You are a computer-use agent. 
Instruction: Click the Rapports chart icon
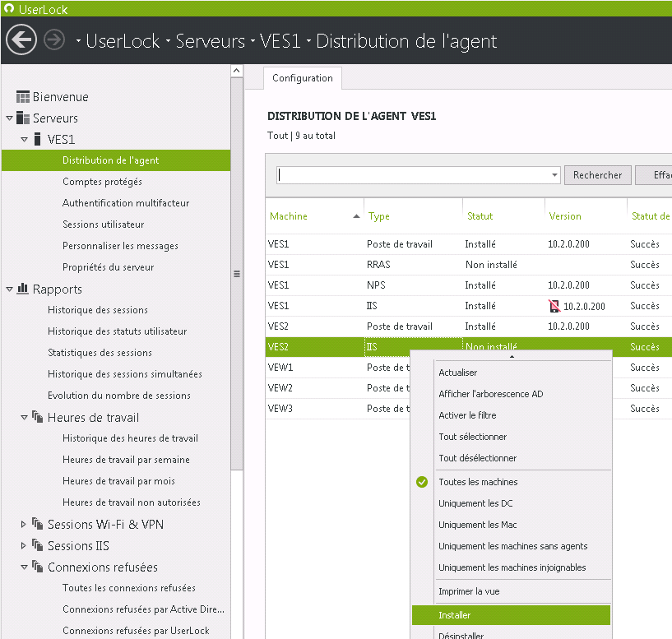23,289
